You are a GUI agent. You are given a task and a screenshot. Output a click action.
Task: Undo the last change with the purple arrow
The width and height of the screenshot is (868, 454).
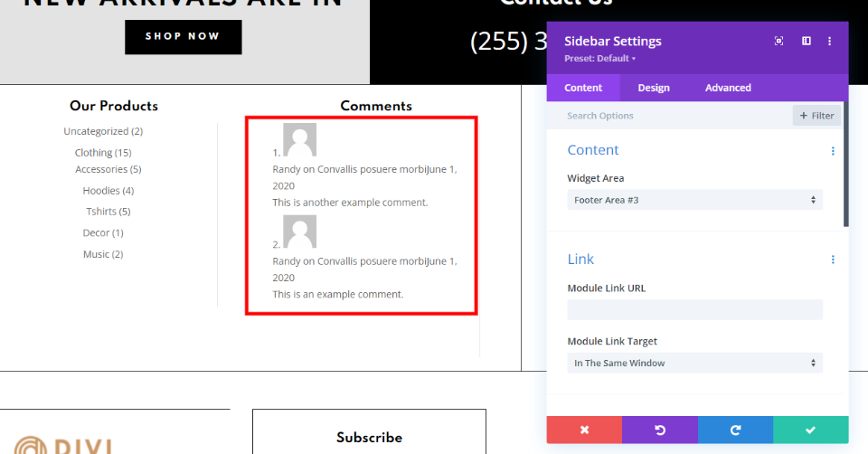(660, 430)
